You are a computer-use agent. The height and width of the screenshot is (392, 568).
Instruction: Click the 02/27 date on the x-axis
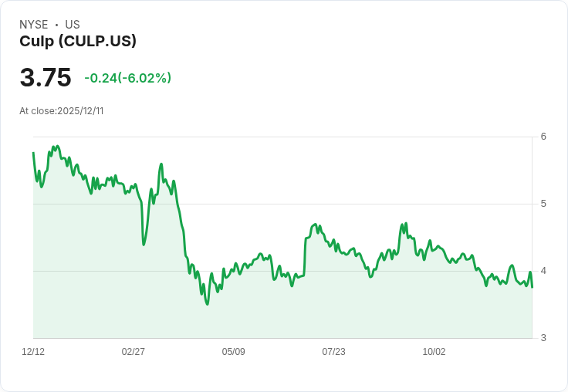tap(134, 352)
